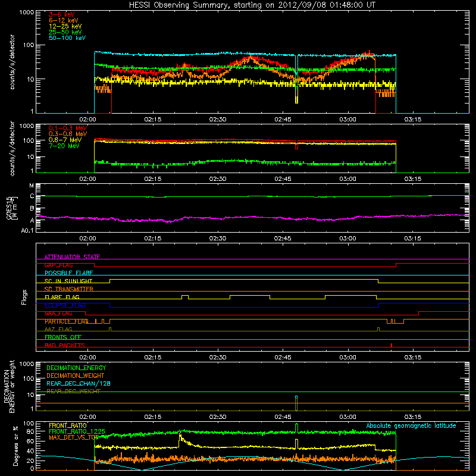This screenshot has width=476, height=476.
Task: Click the 'counts/s/detector' axis label of top panel
Action: tap(12, 62)
